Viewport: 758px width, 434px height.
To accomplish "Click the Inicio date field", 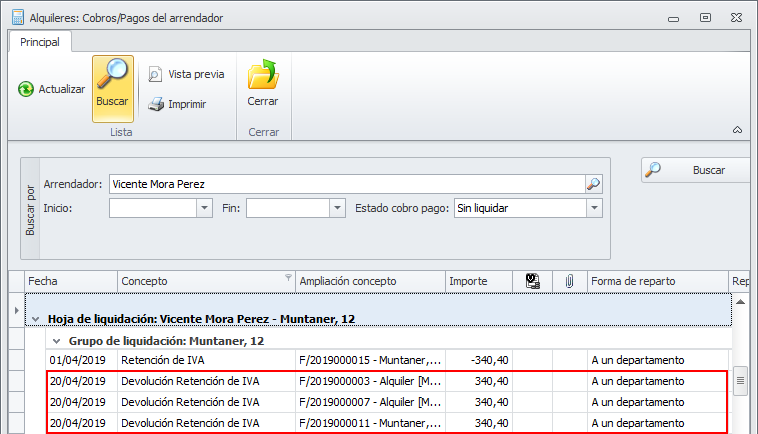I will pyautogui.click(x=153, y=208).
